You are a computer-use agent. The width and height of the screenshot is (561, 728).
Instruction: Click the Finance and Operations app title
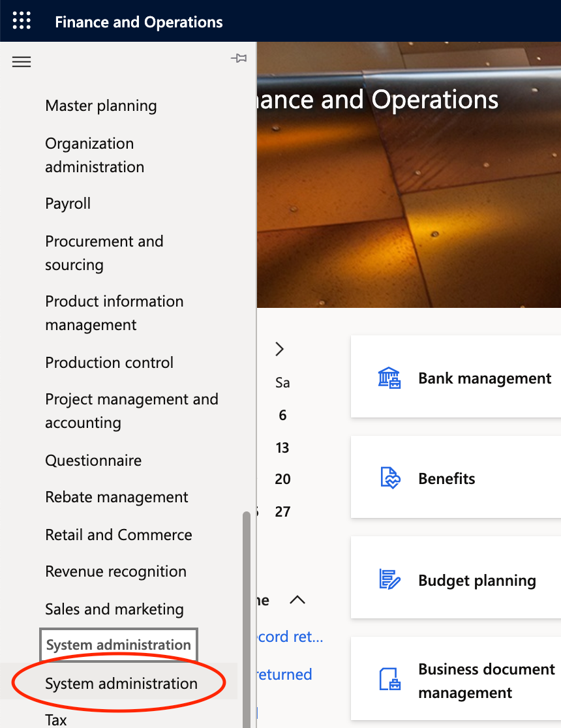click(x=139, y=22)
